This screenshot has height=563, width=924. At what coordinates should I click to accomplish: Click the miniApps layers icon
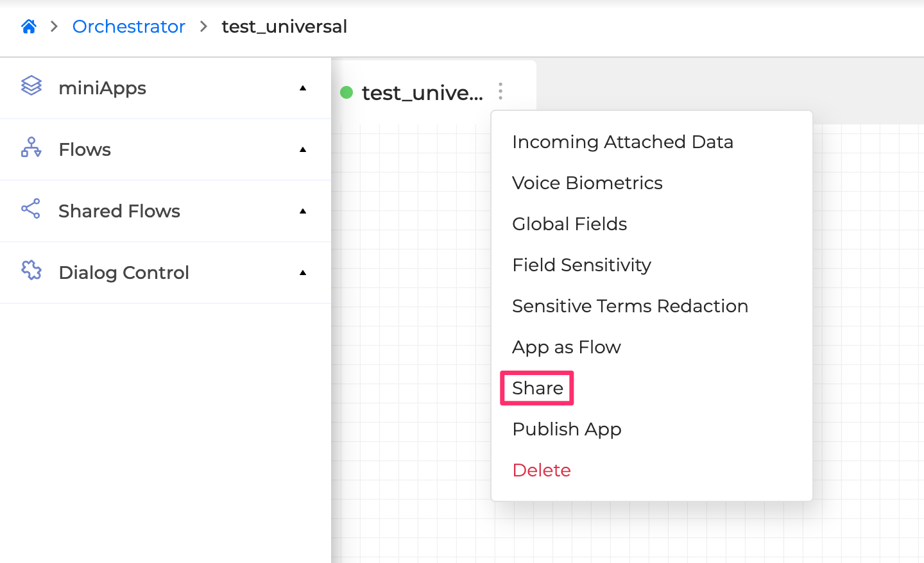(31, 85)
